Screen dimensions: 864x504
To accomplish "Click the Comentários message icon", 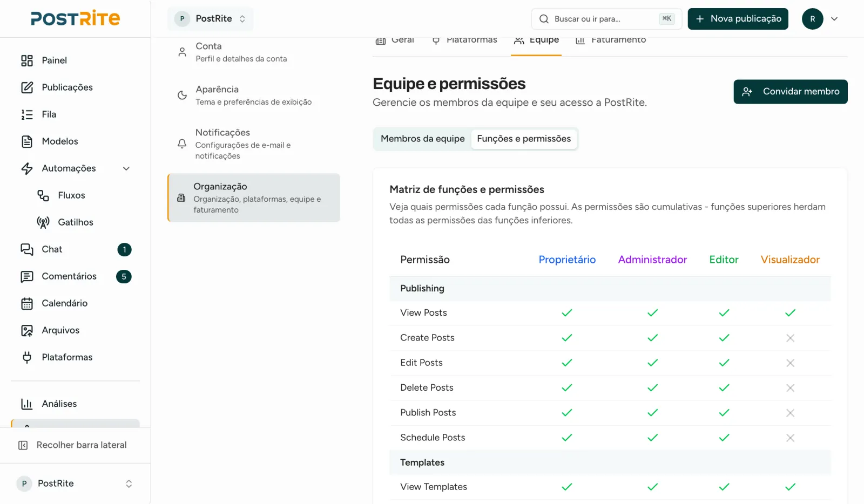I will 27,276.
